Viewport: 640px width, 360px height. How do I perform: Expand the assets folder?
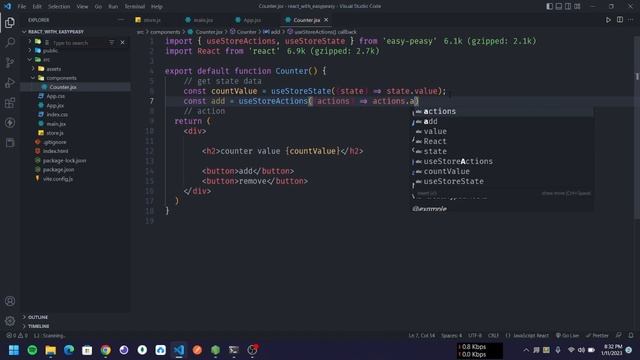[53, 69]
